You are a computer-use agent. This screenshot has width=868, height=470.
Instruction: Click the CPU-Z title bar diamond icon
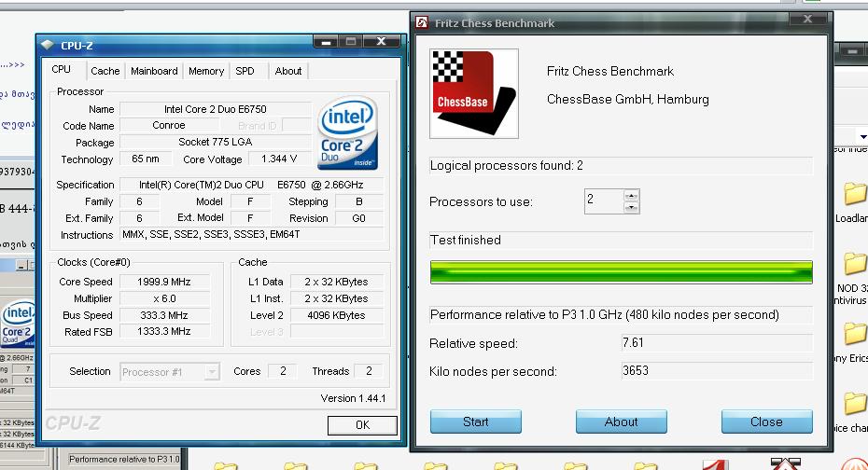[x=48, y=45]
